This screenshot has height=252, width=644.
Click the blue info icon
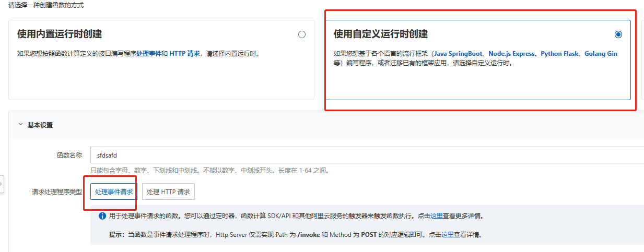102,215
